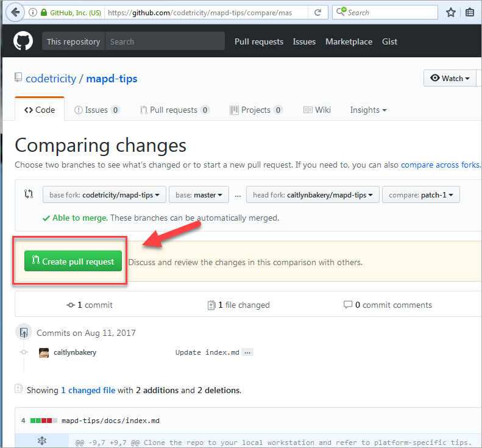The width and height of the screenshot is (482, 448).
Task: Open the Wiki tab
Action: tap(317, 110)
